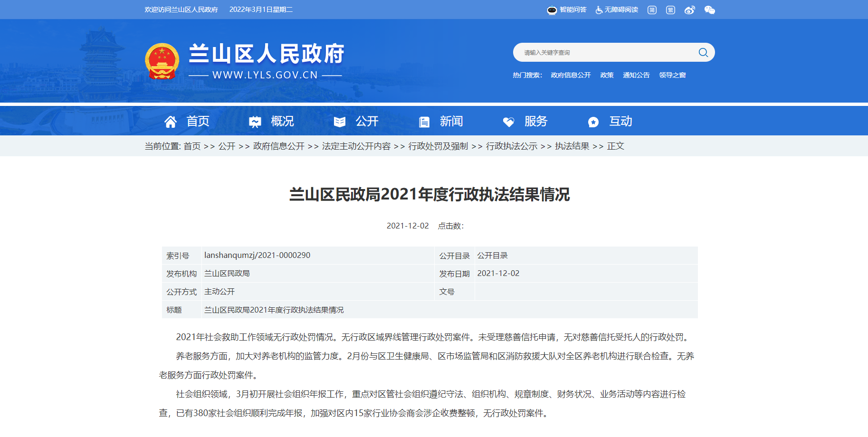Open the 新闻 navigation item
868x437 pixels.
coord(451,121)
